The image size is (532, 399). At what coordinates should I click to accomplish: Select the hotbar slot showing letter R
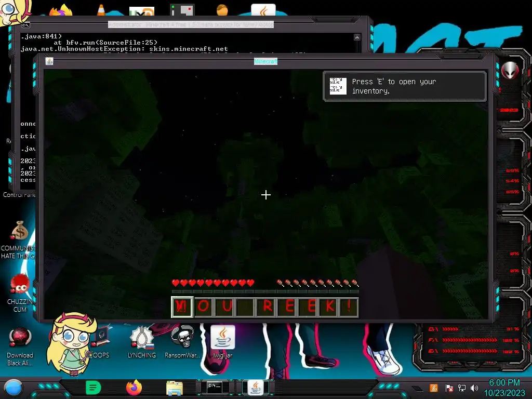click(267, 307)
